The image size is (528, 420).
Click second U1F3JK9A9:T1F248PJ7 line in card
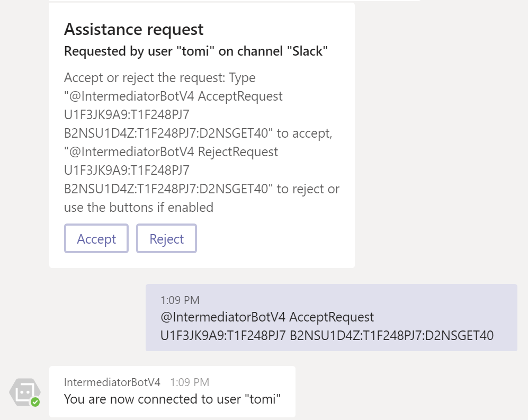pos(127,171)
